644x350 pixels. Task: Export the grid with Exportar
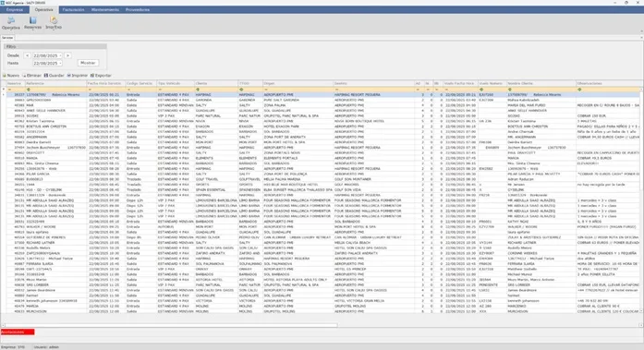101,76
